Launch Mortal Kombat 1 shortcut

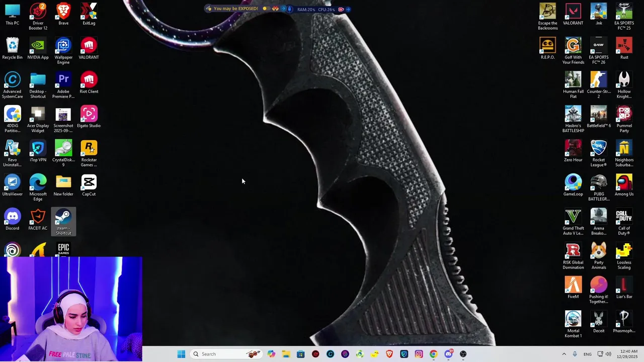tap(573, 324)
